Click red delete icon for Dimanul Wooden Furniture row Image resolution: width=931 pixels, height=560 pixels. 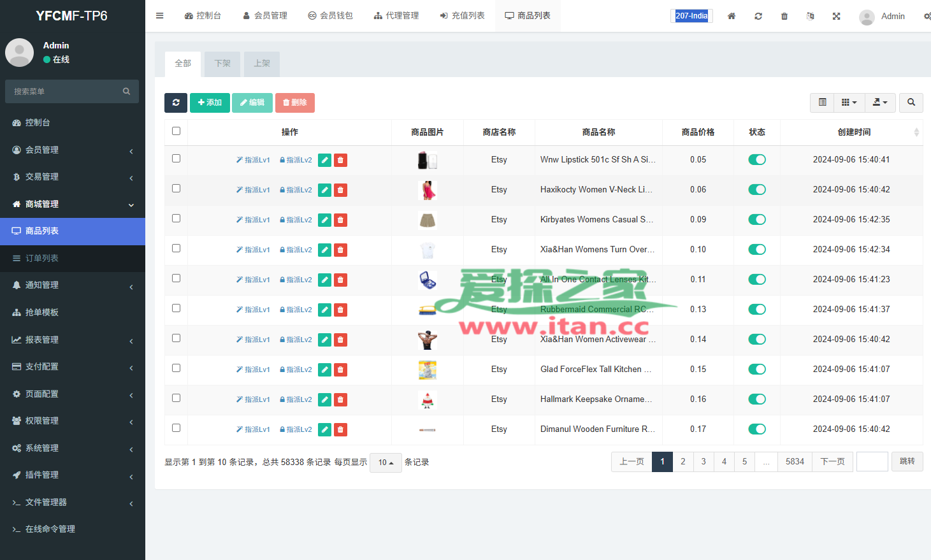click(x=341, y=429)
